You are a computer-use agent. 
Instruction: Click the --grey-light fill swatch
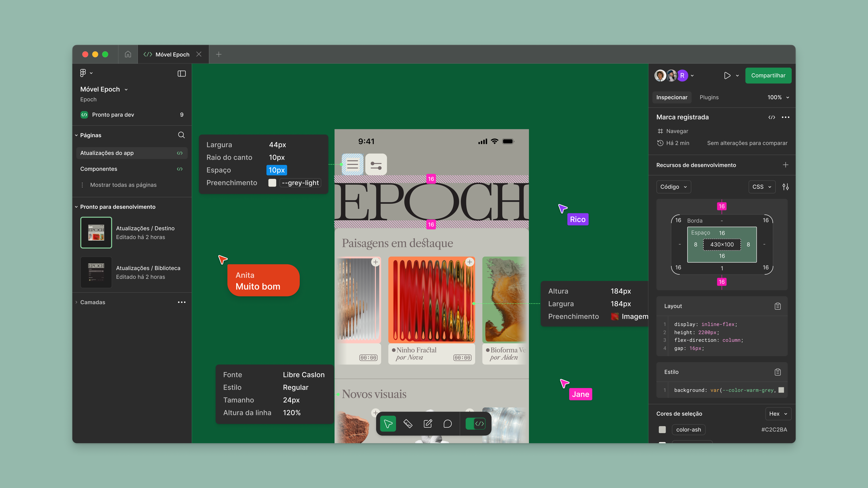272,183
